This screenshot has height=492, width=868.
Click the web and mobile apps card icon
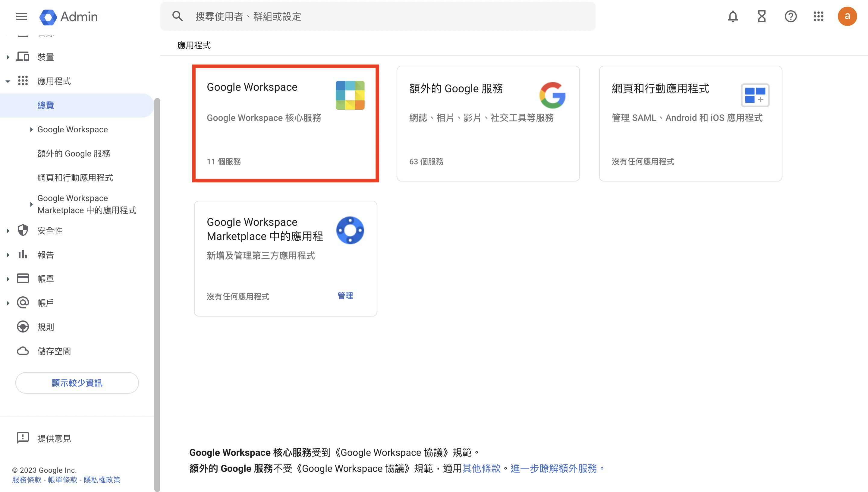click(755, 95)
